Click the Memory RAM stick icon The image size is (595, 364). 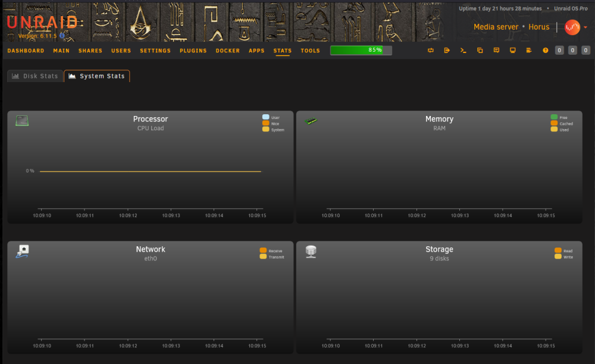pyautogui.click(x=311, y=121)
